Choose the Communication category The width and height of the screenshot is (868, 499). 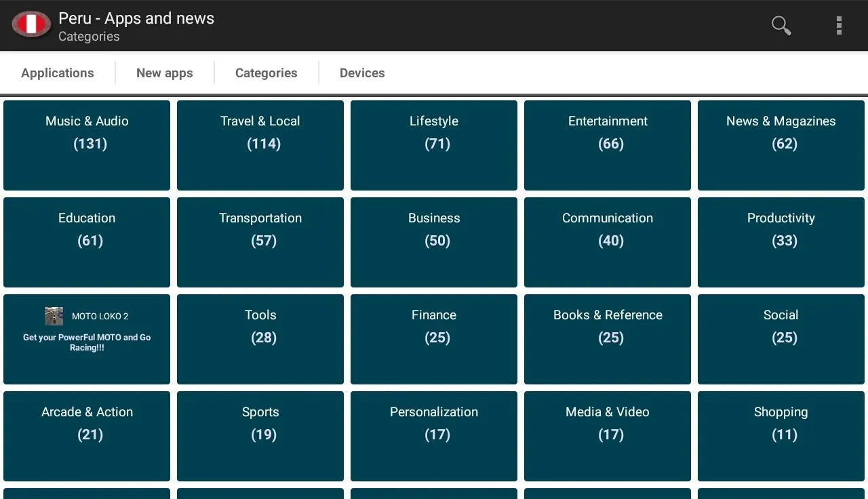(608, 243)
